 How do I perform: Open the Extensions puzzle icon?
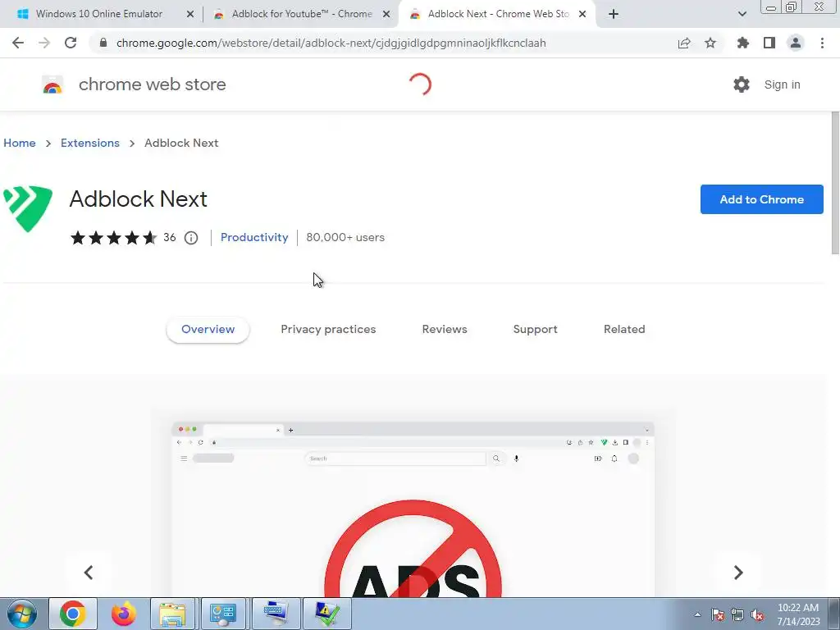coord(742,43)
